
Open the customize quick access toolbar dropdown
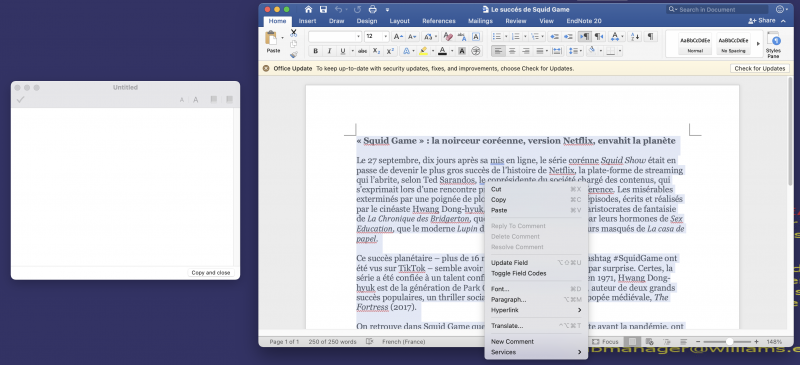point(387,9)
